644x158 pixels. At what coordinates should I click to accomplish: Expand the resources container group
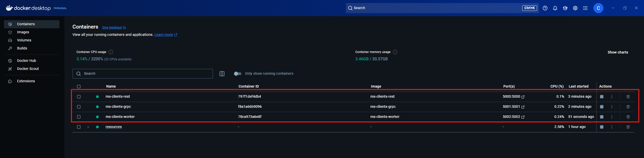click(x=88, y=127)
